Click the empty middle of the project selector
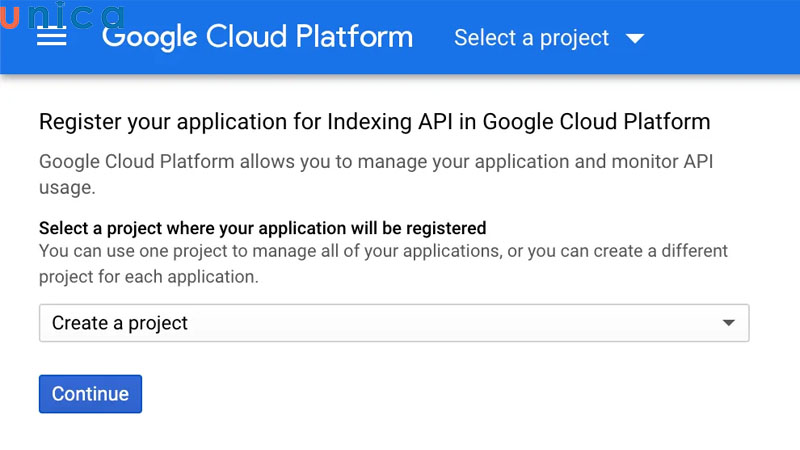Viewport: 800px width, 450px height. [x=450, y=323]
